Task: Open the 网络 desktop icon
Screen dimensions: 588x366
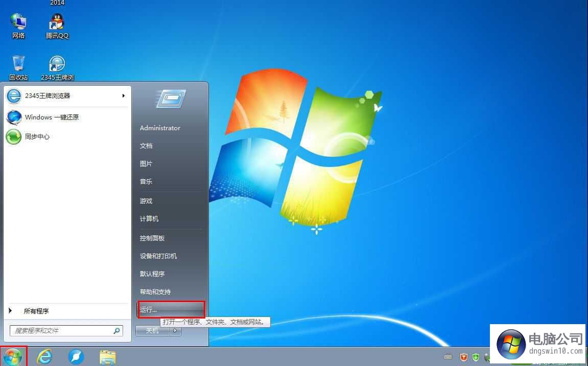Action: pyautogui.click(x=18, y=26)
